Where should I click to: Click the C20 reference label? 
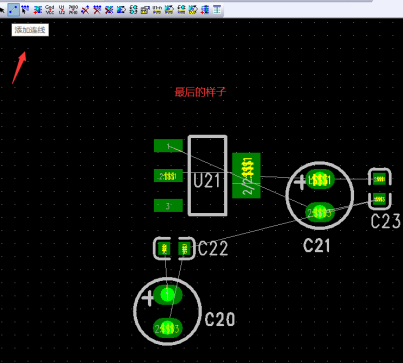pos(220,319)
